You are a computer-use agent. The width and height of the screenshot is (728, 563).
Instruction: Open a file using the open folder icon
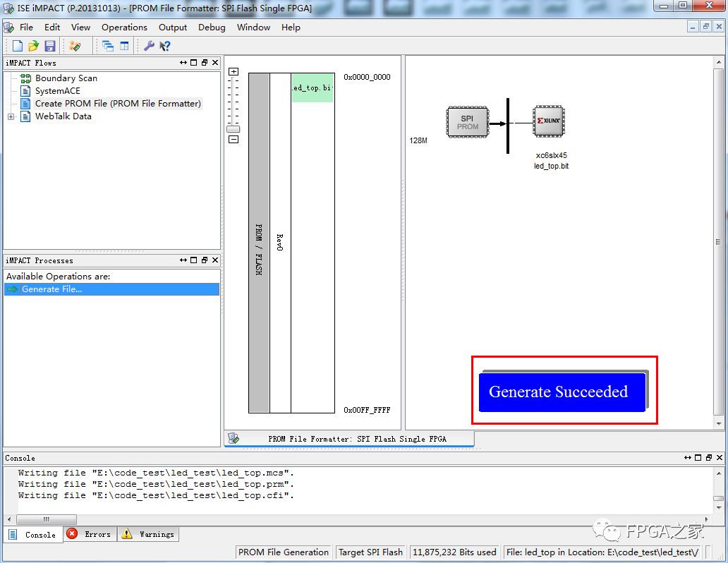point(32,45)
